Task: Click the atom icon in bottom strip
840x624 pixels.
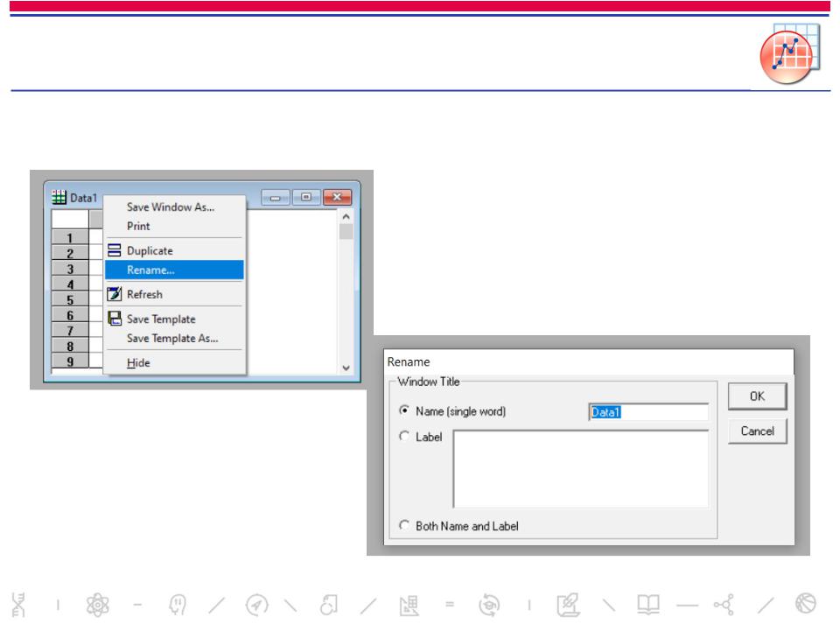Action: click(x=98, y=606)
